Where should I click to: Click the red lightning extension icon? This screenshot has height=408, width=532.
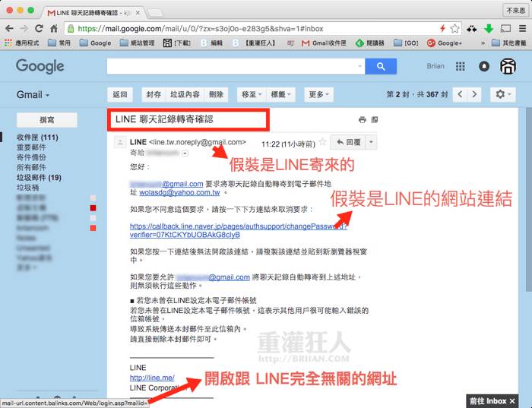pyautogui.click(x=442, y=28)
